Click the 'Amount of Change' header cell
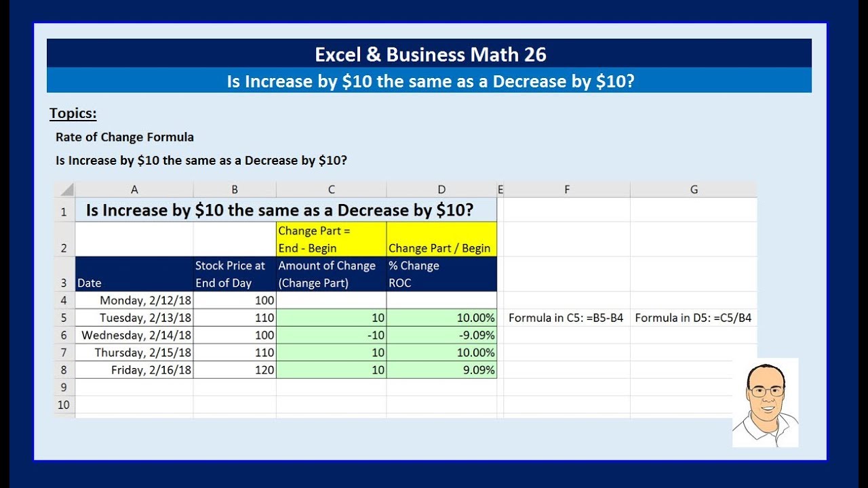The image size is (868, 488). pos(332,274)
